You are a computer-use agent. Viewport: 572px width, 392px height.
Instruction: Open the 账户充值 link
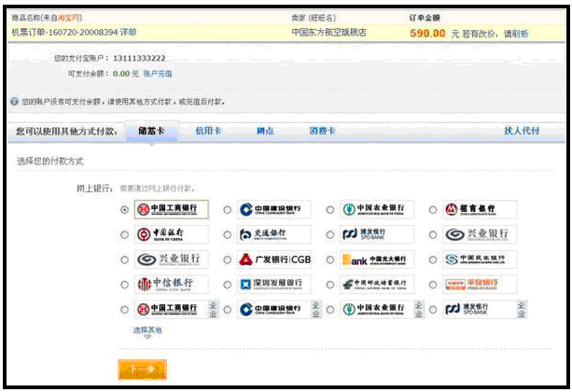click(x=158, y=74)
